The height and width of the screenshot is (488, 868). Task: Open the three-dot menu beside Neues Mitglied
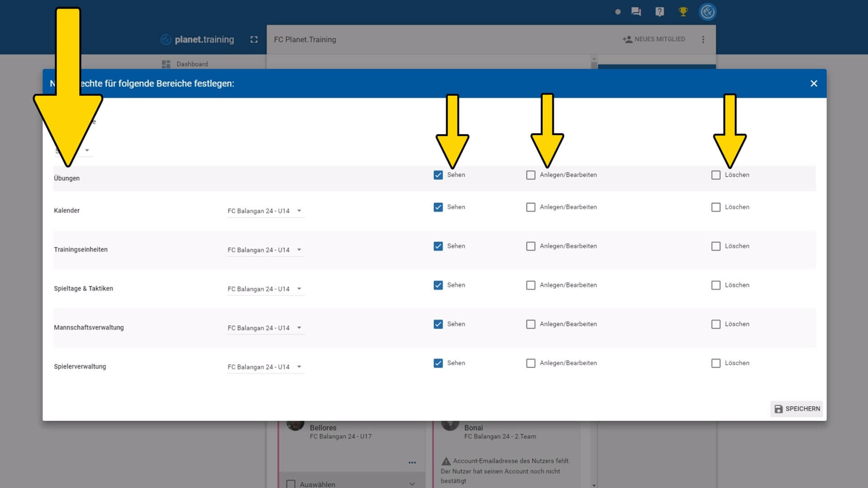703,39
